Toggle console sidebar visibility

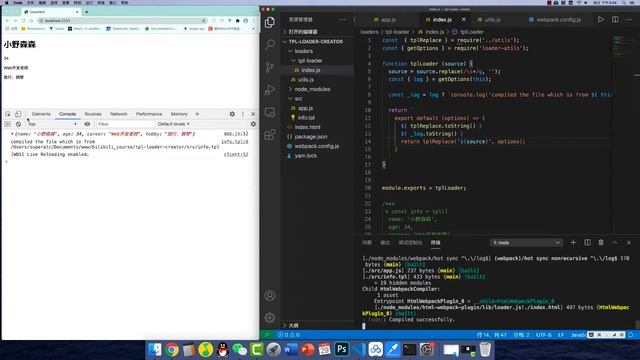pyautogui.click(x=8, y=124)
